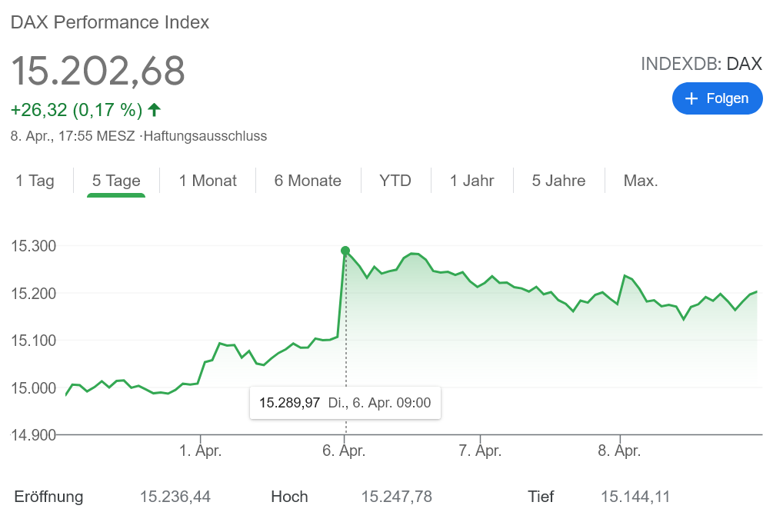Click the plus icon inside the Folgen button
Image resolution: width=783 pixels, height=532 pixels.
pyautogui.click(x=691, y=98)
